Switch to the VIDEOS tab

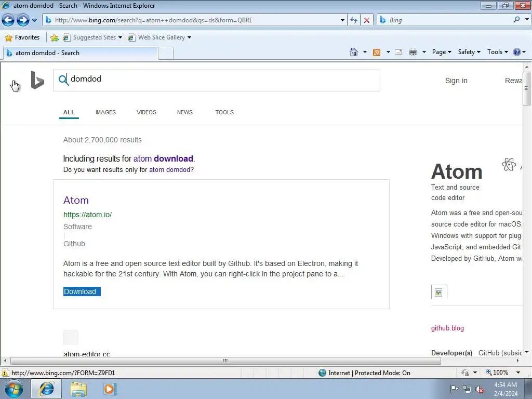coord(146,112)
